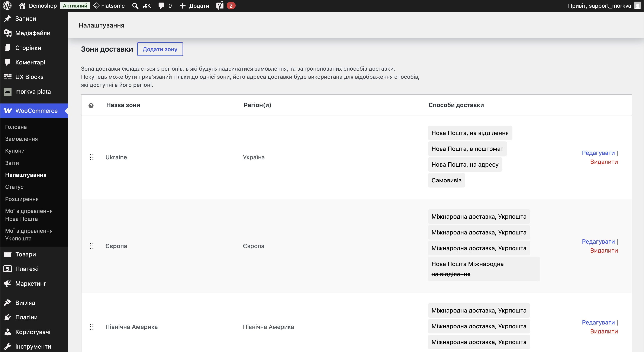The image size is (644, 352).
Task: Click the Україна region text
Action: (254, 157)
